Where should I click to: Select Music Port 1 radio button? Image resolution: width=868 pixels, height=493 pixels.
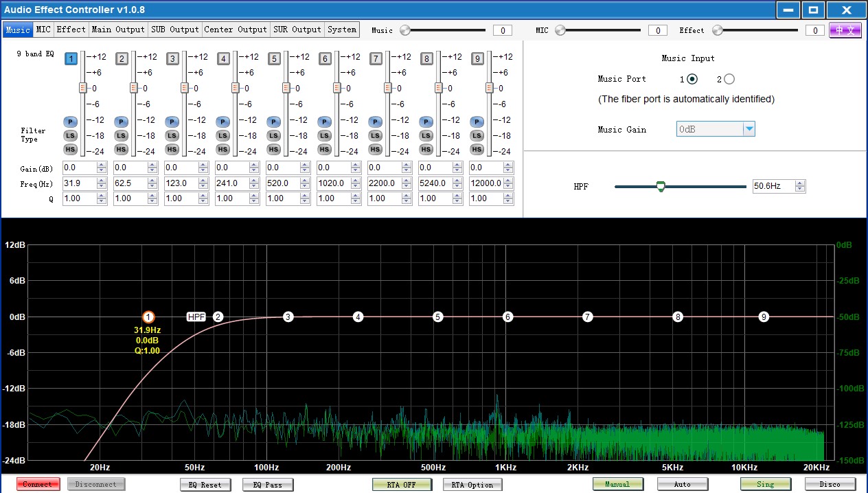(692, 79)
